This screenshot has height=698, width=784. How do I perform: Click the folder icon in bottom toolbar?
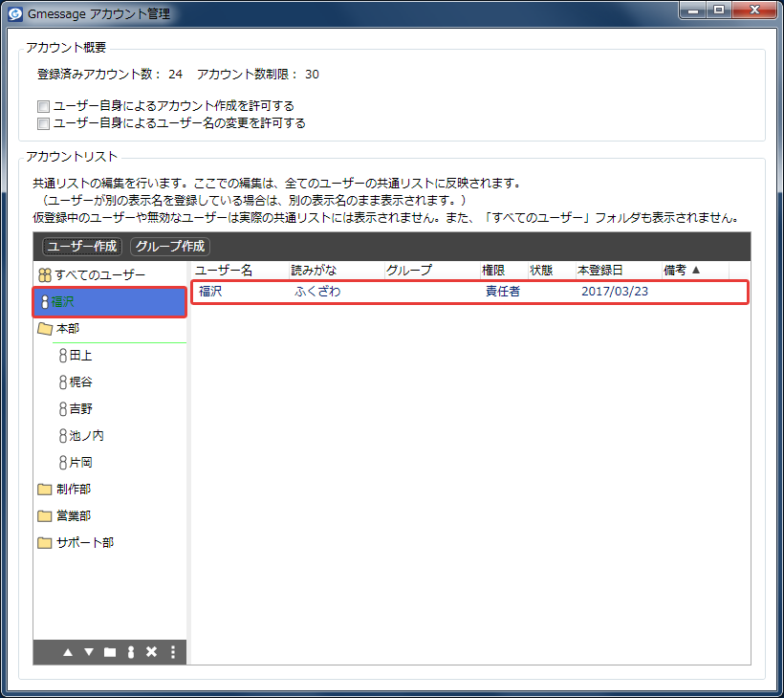point(110,652)
